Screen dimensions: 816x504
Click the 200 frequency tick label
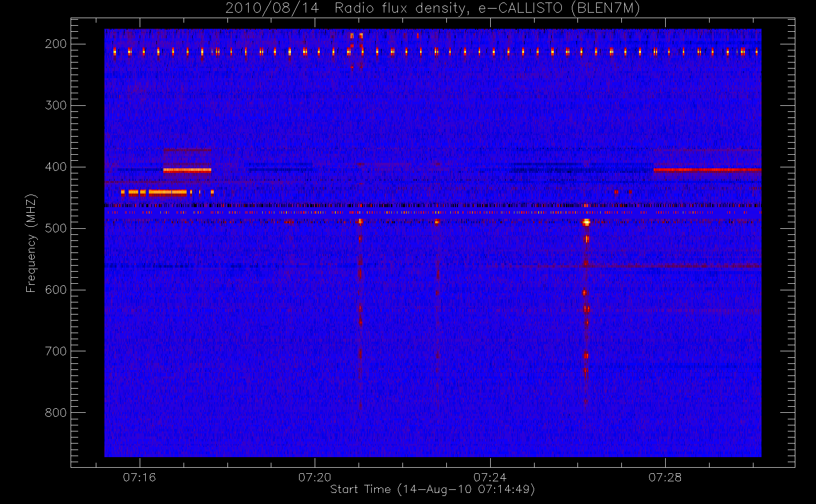click(56, 44)
